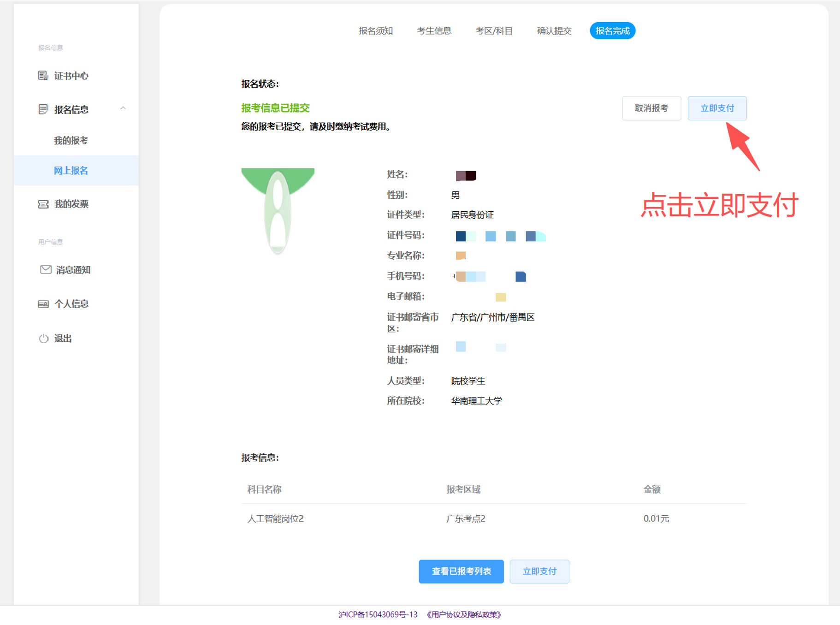Click the 退出 power icon
The height and width of the screenshot is (625, 840).
tap(43, 338)
